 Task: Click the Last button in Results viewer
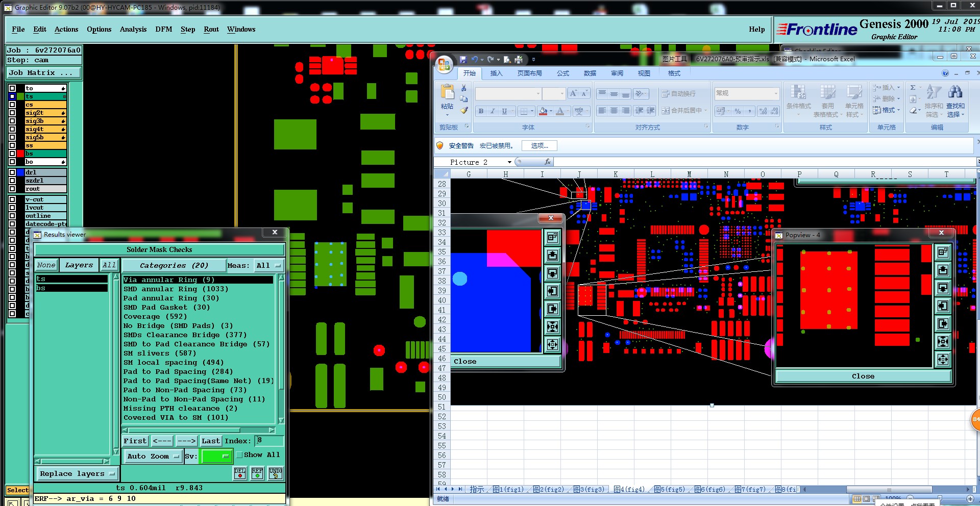tap(211, 441)
